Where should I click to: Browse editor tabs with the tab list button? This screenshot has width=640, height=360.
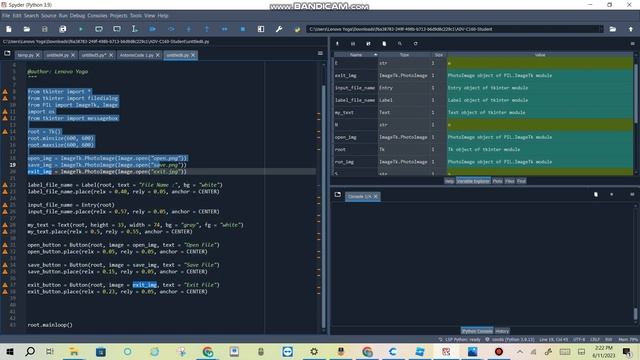tap(7, 53)
